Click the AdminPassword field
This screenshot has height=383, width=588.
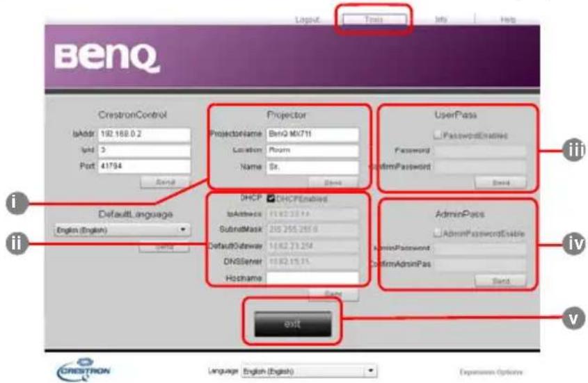(x=480, y=248)
